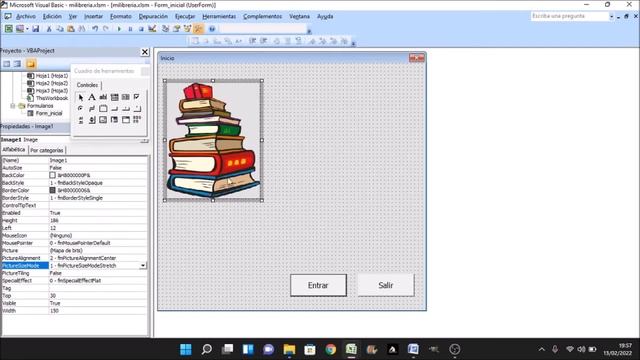Image resolution: width=640 pixels, height=360 pixels.
Task: Click the highlighted Toolbox icon in the toolbar
Action: click(198, 29)
